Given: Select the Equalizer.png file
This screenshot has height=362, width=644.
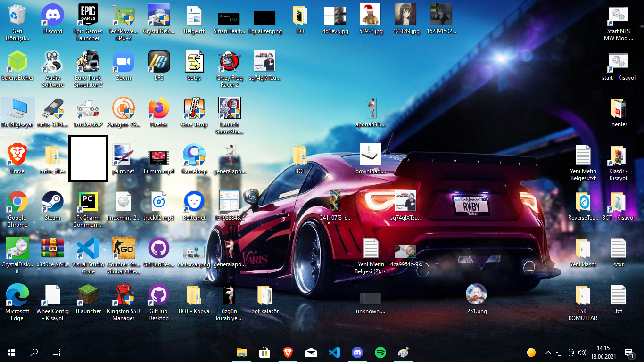Looking at the screenshot, I should [x=265, y=22].
